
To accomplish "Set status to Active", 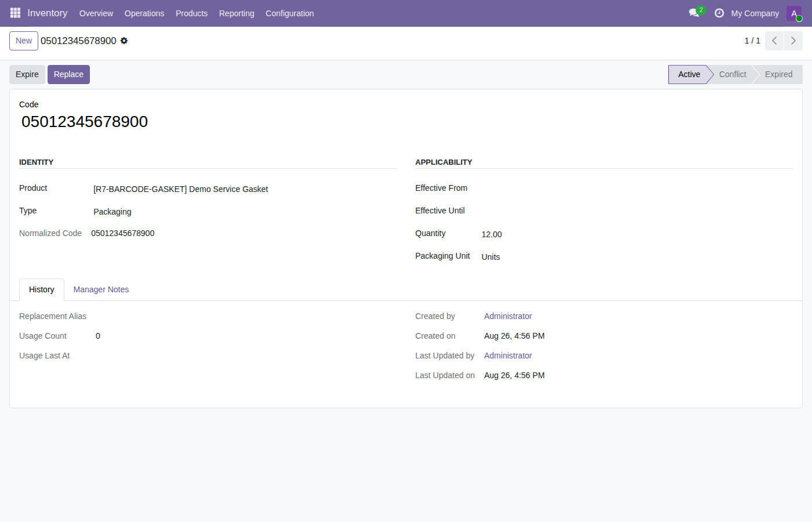I will (688, 74).
